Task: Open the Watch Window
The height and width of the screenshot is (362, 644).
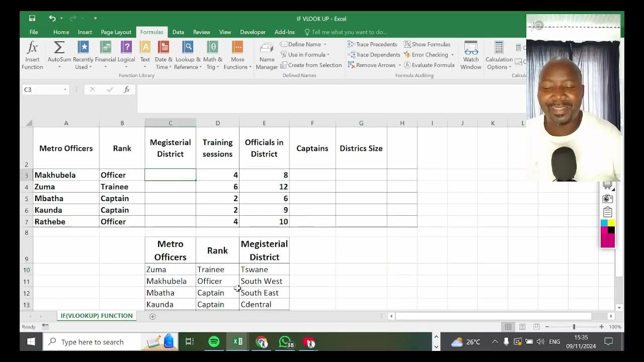Action: pyautogui.click(x=471, y=55)
